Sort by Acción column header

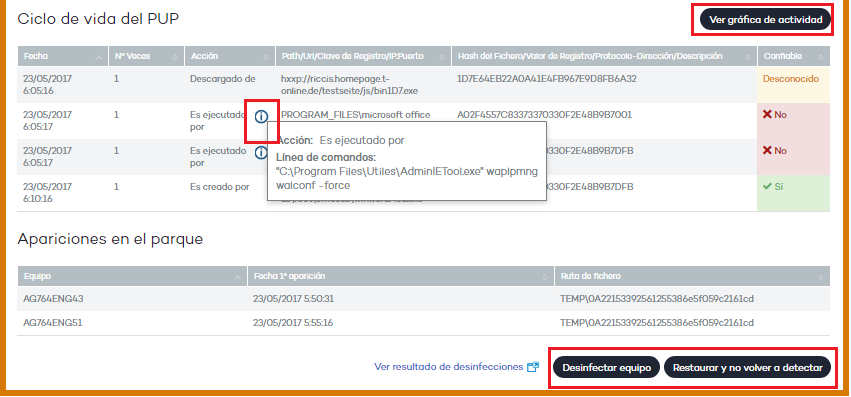pos(230,56)
